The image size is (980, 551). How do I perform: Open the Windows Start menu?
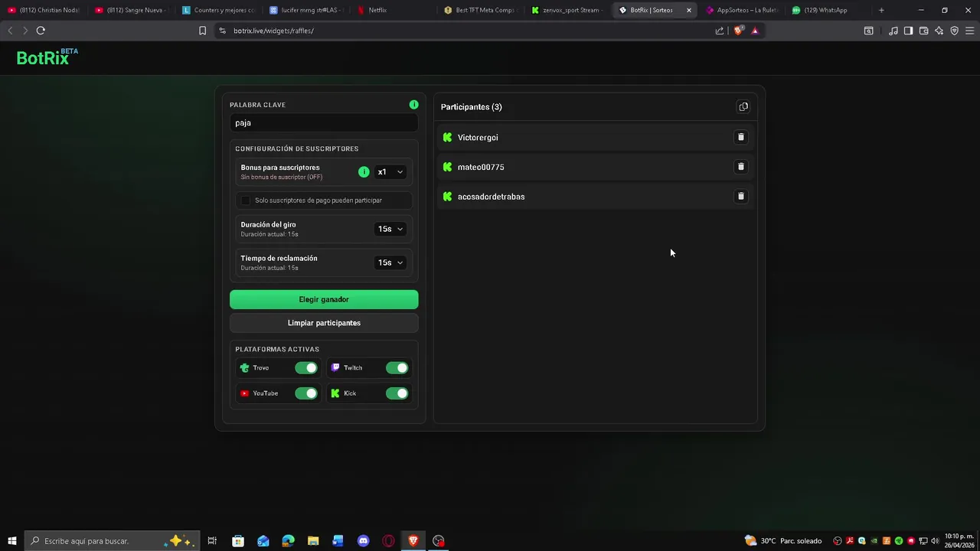click(11, 541)
